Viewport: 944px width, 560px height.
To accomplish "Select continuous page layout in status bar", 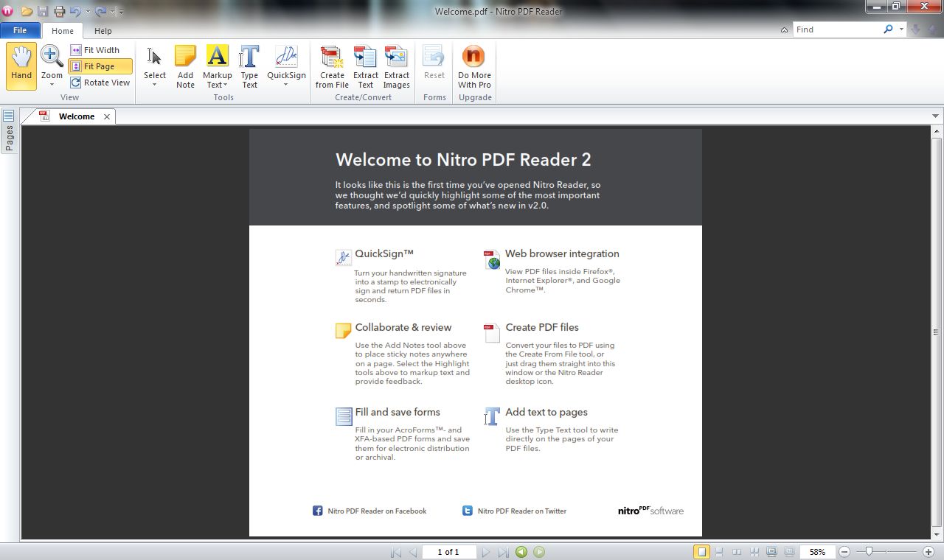I will 719,552.
